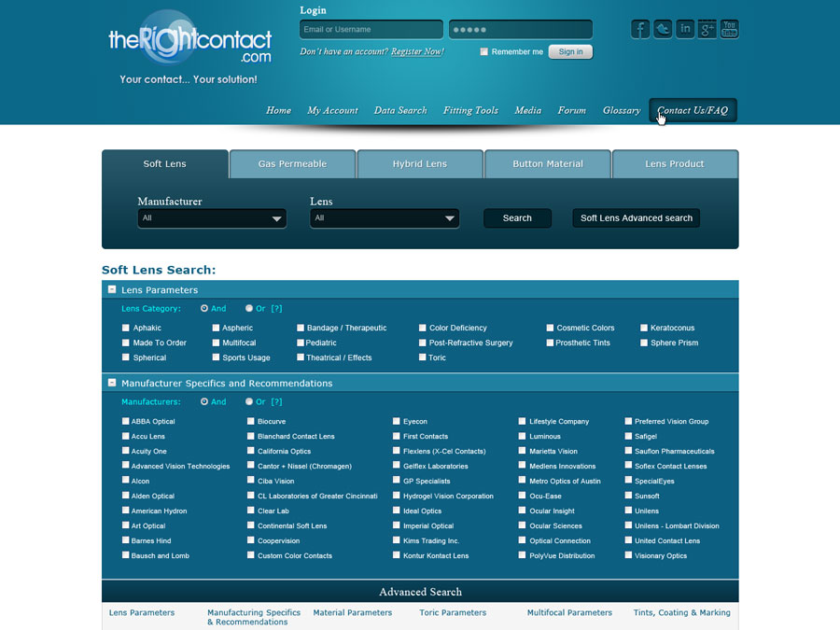Check the Alcon manufacturer
This screenshot has width=840, height=630.
tap(126, 480)
